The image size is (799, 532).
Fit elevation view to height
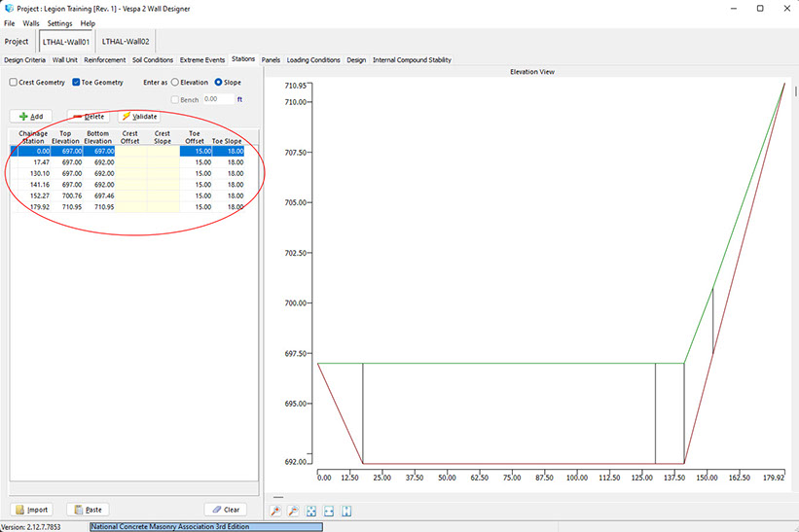346,511
